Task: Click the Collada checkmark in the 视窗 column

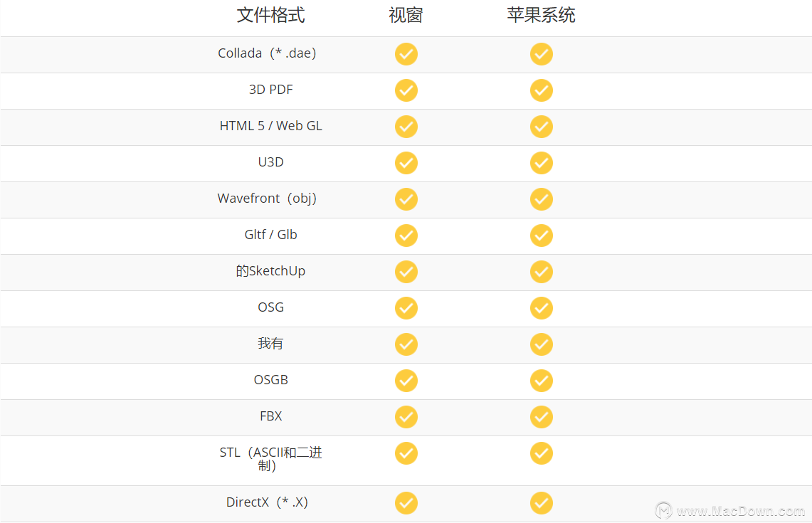Action: tap(406, 54)
